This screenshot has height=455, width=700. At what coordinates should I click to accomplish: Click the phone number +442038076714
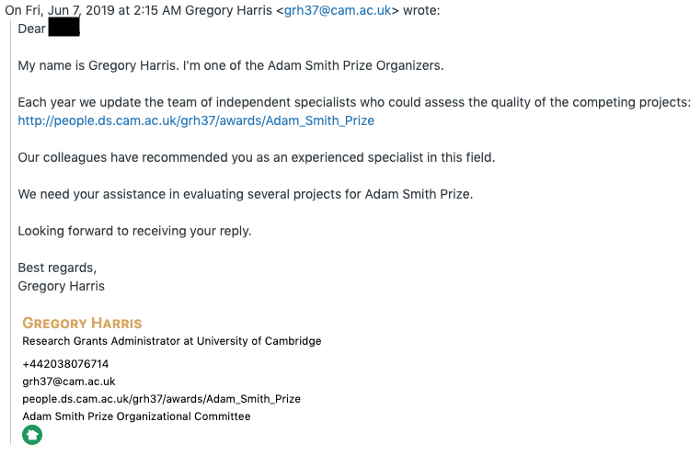coord(66,364)
